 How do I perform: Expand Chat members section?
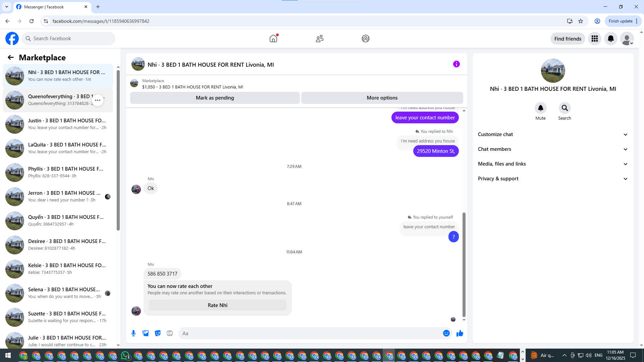[x=553, y=149]
